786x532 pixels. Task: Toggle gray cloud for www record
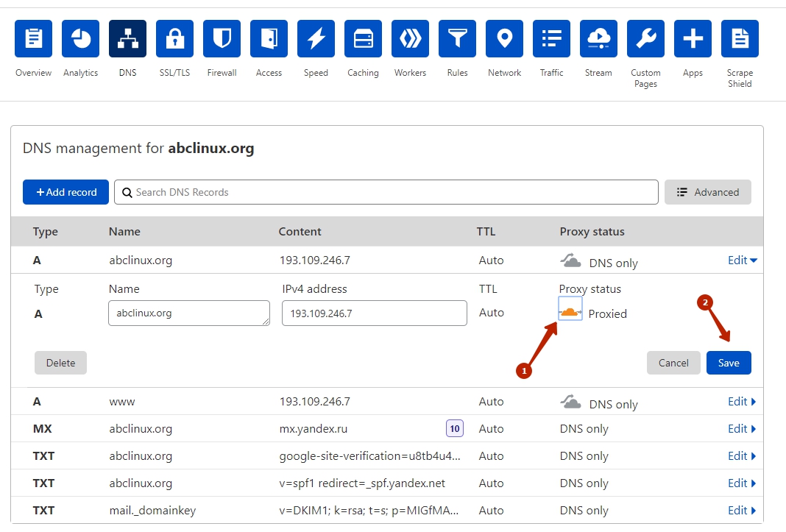571,402
